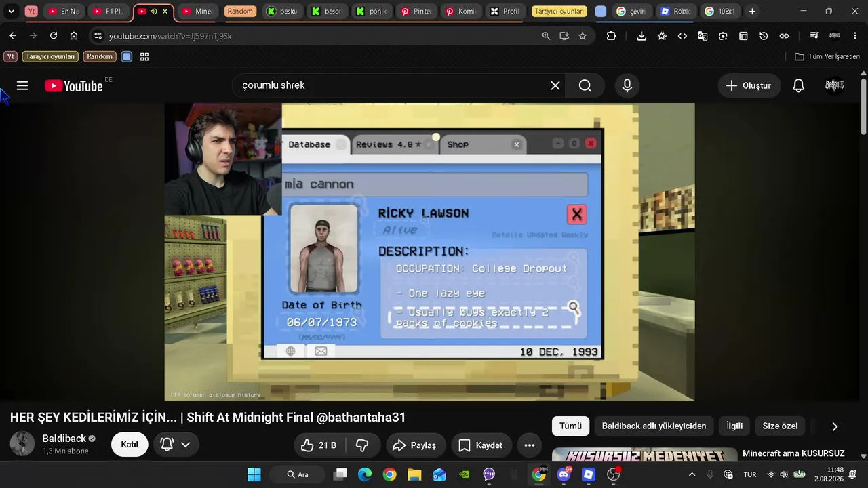Switch to the En Ne YouTube tab
868x488 pixels.
[x=64, y=12]
